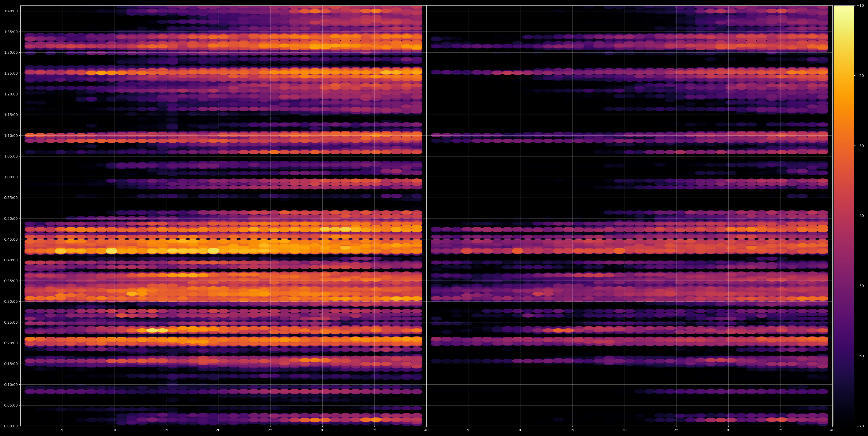Screen dimensions: 868x436
Task: Click the −50 colorbar tick label
Action: point(860,286)
